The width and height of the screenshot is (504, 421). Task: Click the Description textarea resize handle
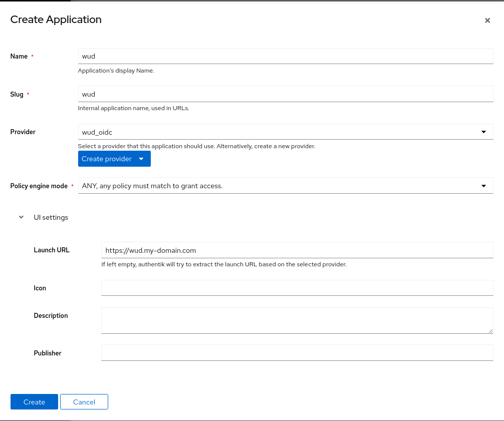pos(490,331)
